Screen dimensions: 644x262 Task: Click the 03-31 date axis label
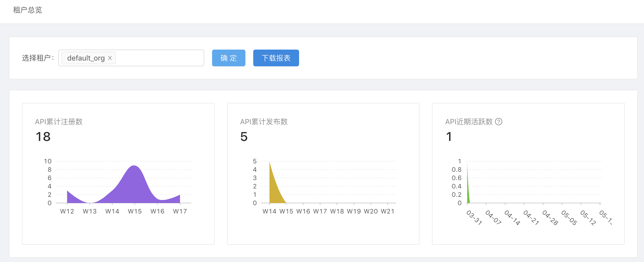(x=474, y=218)
